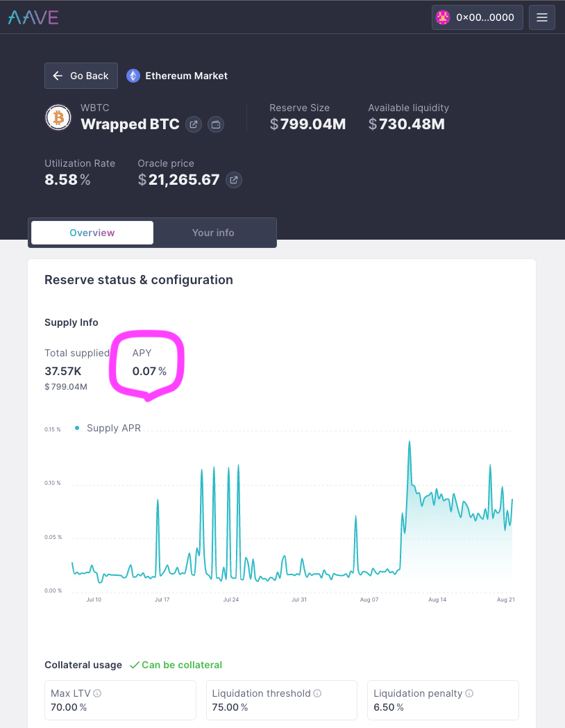Click the Can be collateral text
Image resolution: width=565 pixels, height=728 pixels.
tap(182, 665)
